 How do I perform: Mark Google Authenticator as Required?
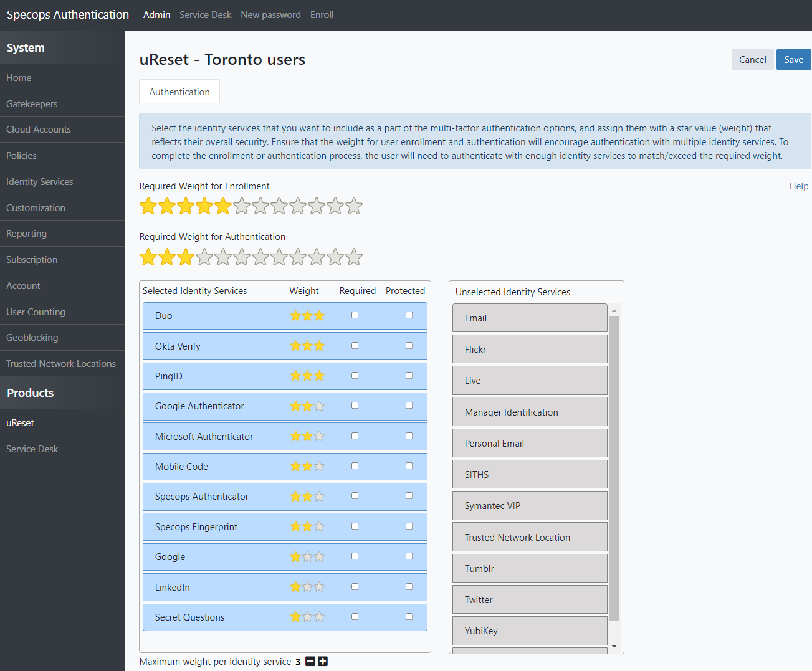355,406
